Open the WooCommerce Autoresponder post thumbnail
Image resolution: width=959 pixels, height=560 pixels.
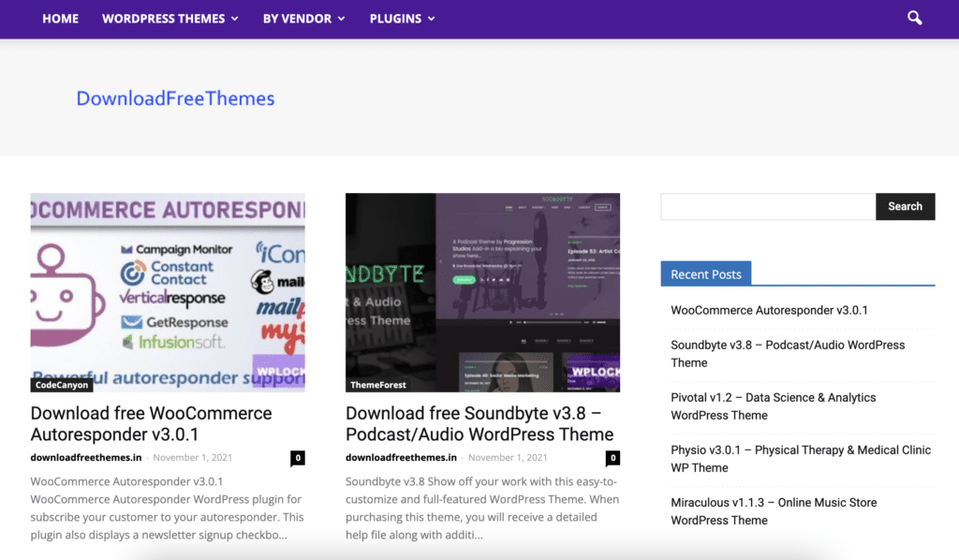168,290
